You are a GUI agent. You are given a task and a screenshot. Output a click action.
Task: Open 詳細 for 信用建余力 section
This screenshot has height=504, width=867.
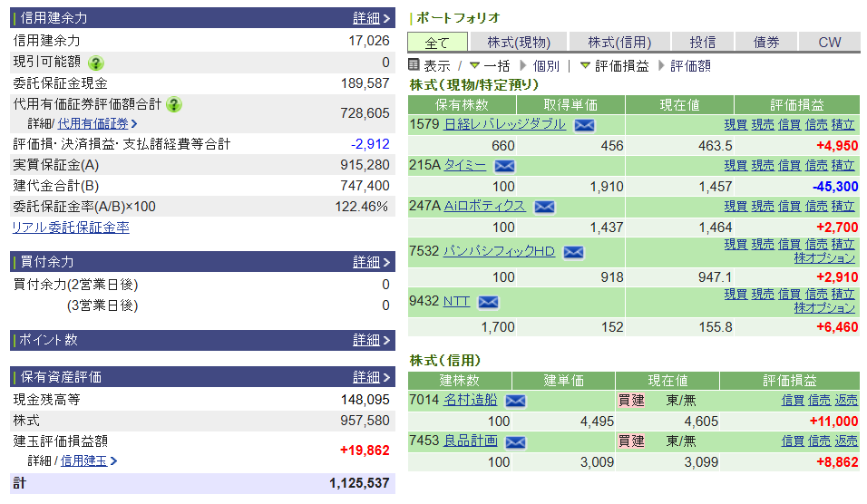372,18
